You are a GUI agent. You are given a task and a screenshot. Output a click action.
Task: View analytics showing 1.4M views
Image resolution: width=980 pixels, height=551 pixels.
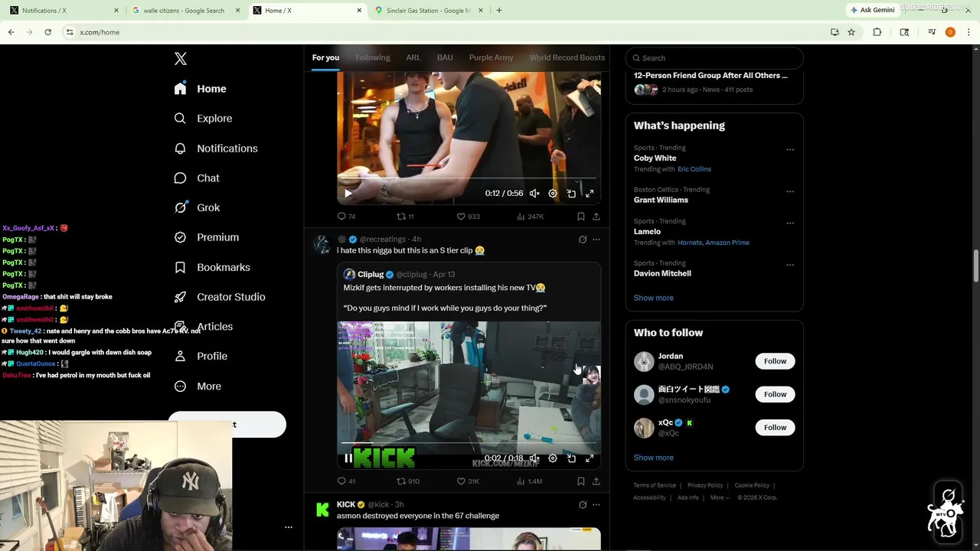point(530,481)
